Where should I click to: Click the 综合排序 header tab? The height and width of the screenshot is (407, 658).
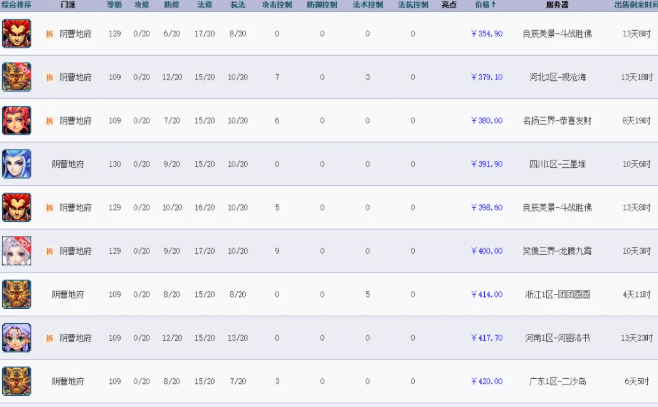point(17,5)
